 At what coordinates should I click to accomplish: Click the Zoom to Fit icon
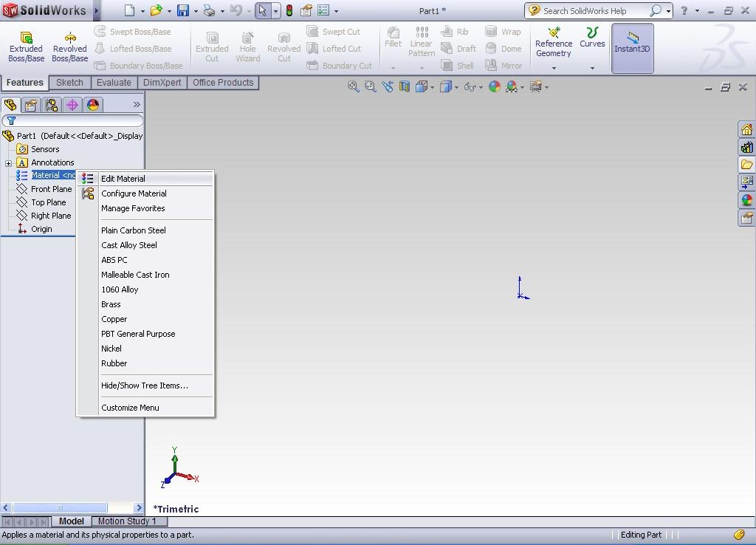pyautogui.click(x=352, y=86)
